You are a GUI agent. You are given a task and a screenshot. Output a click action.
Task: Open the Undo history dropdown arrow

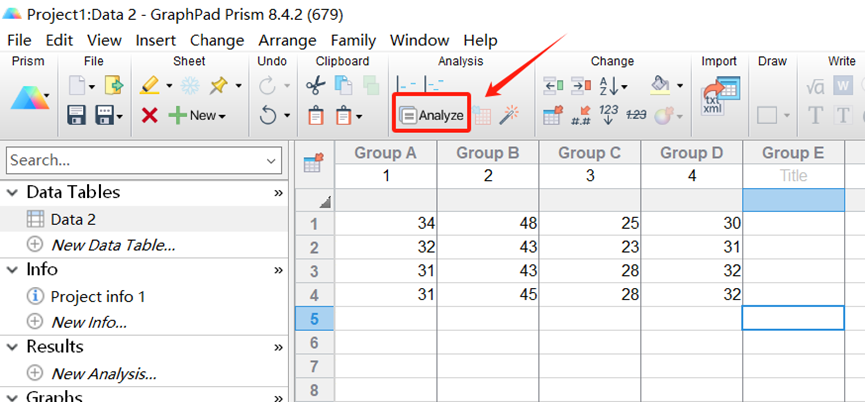(287, 116)
